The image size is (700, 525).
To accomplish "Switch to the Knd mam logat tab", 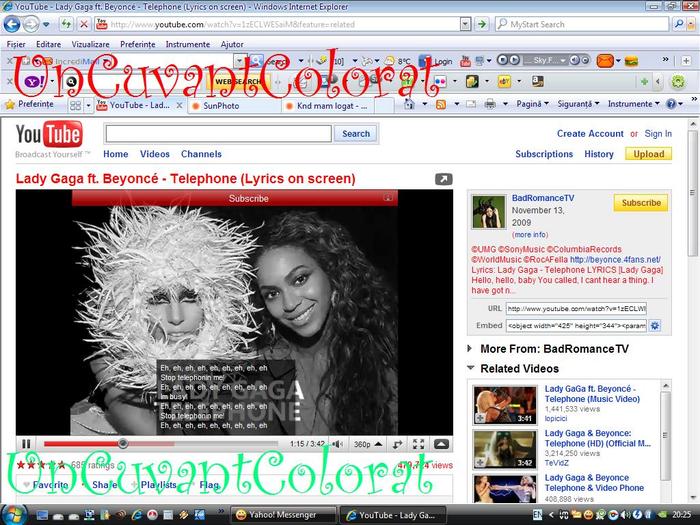I will click(x=328, y=106).
